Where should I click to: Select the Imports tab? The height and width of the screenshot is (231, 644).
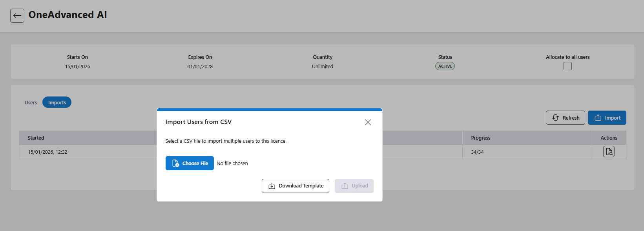coord(57,102)
